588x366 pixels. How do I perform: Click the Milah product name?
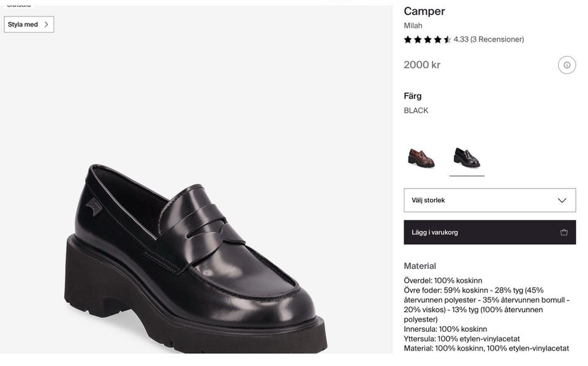click(x=413, y=26)
